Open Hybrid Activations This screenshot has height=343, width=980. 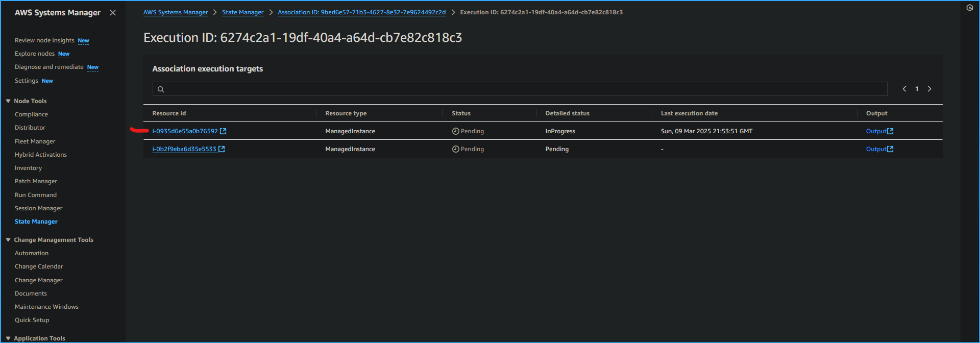tap(41, 155)
